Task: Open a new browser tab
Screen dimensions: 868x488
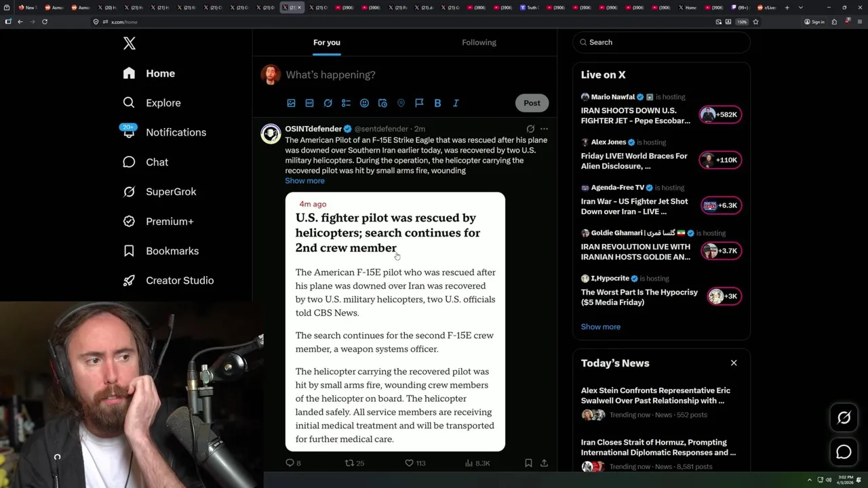Action: coord(787,7)
